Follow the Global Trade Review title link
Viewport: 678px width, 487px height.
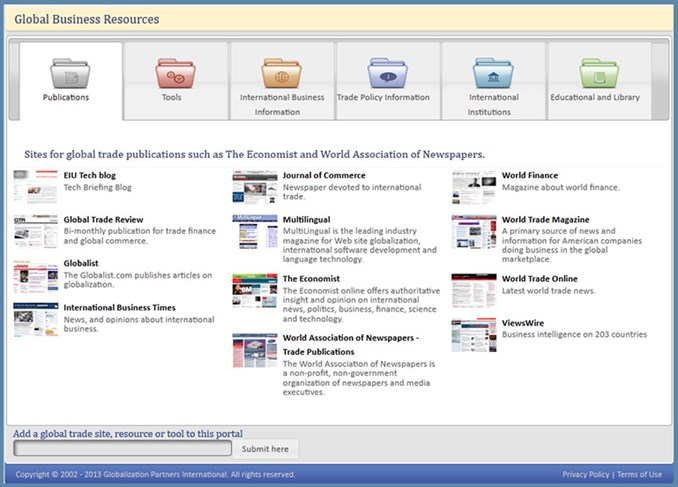point(103,220)
